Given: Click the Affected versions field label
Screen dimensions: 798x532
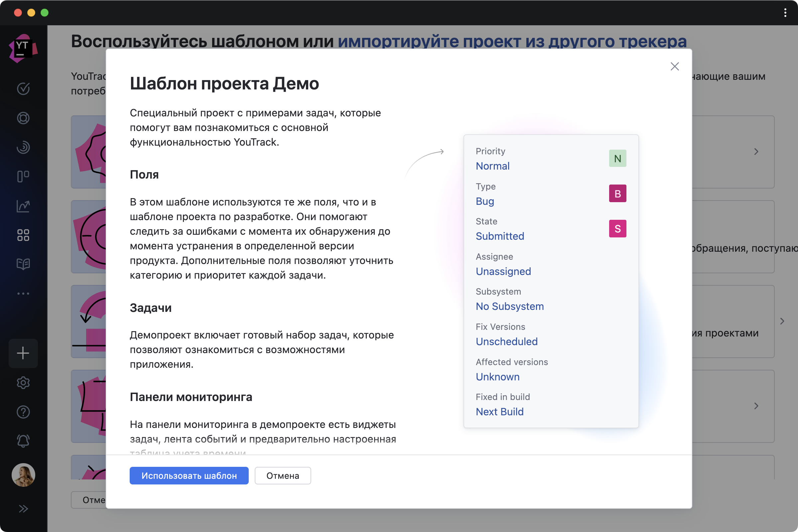Looking at the screenshot, I should pyautogui.click(x=512, y=362).
